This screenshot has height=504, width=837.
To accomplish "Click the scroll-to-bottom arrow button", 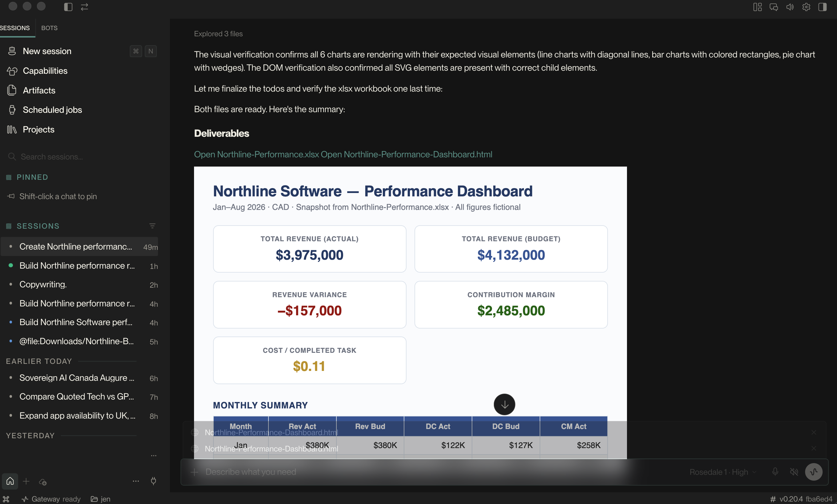I will [x=504, y=404].
